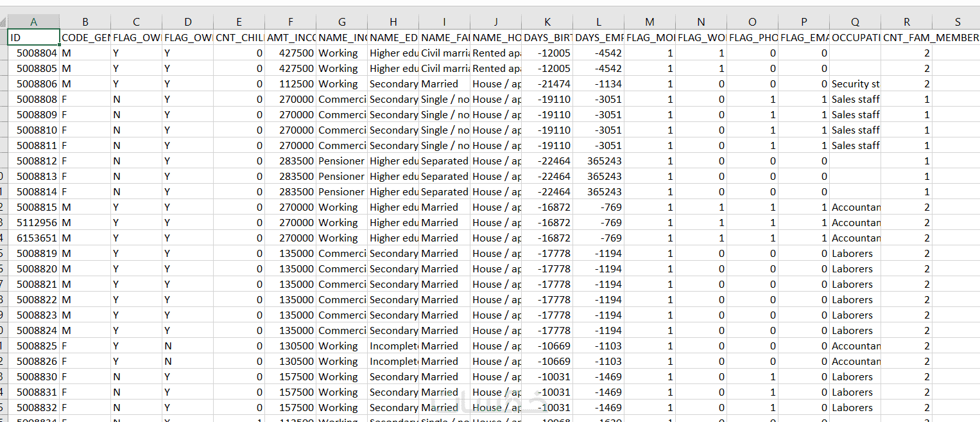Click the NAME_INC header cell
The height and width of the screenshot is (422, 980).
342,37
